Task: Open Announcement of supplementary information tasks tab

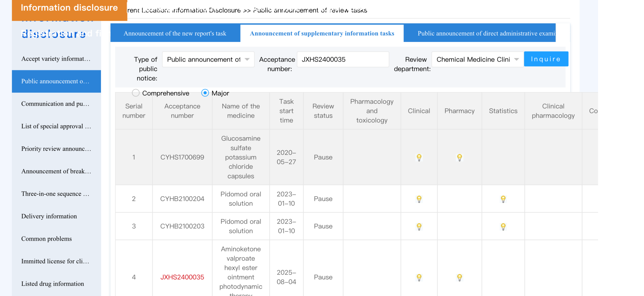Action: pos(322,33)
